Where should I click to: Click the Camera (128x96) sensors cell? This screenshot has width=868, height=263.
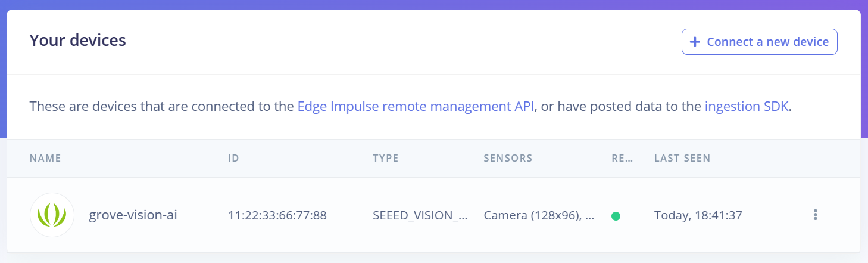coord(538,215)
